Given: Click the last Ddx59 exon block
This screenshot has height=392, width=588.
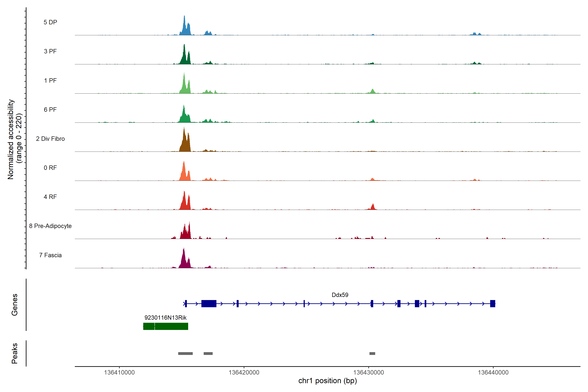Looking at the screenshot, I should [x=492, y=303].
